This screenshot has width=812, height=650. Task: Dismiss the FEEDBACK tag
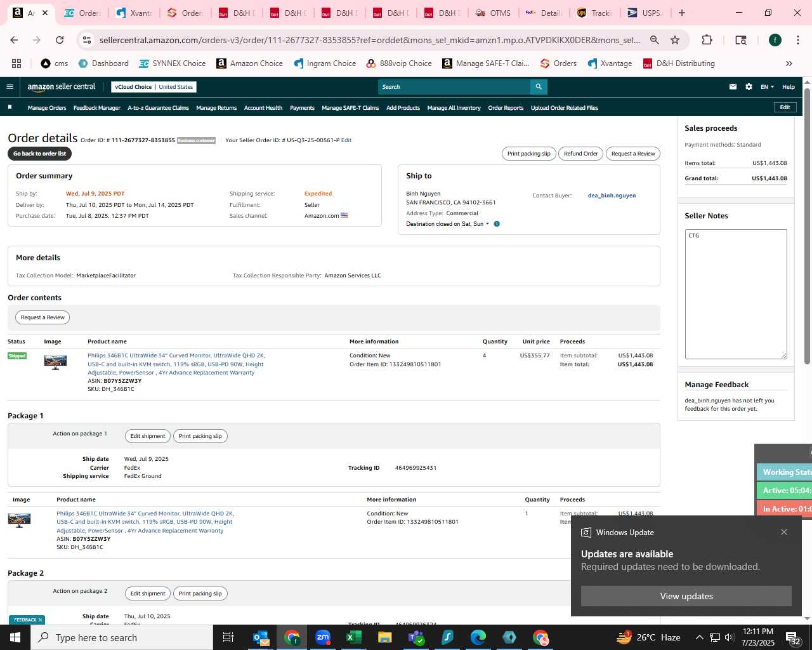coord(40,620)
